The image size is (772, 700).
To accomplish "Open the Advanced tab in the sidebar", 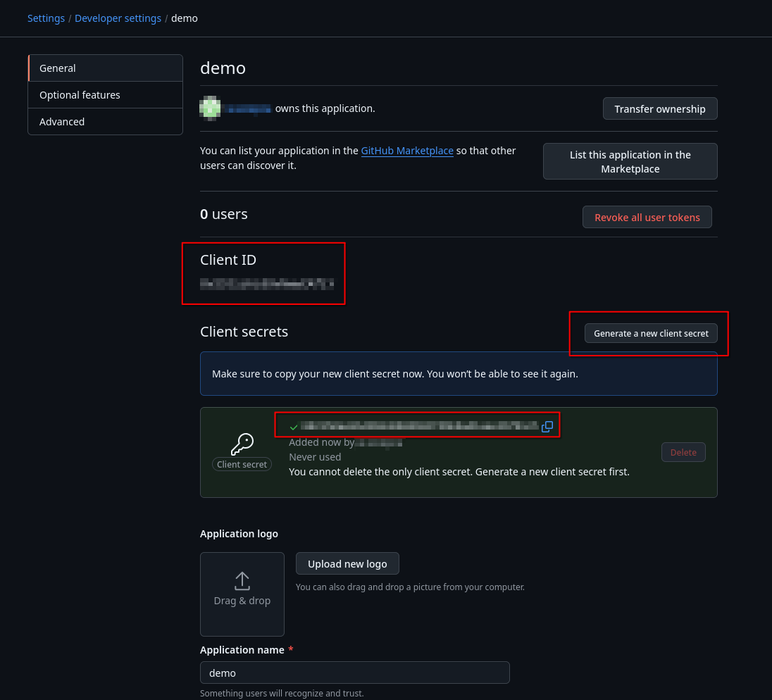I will [106, 122].
